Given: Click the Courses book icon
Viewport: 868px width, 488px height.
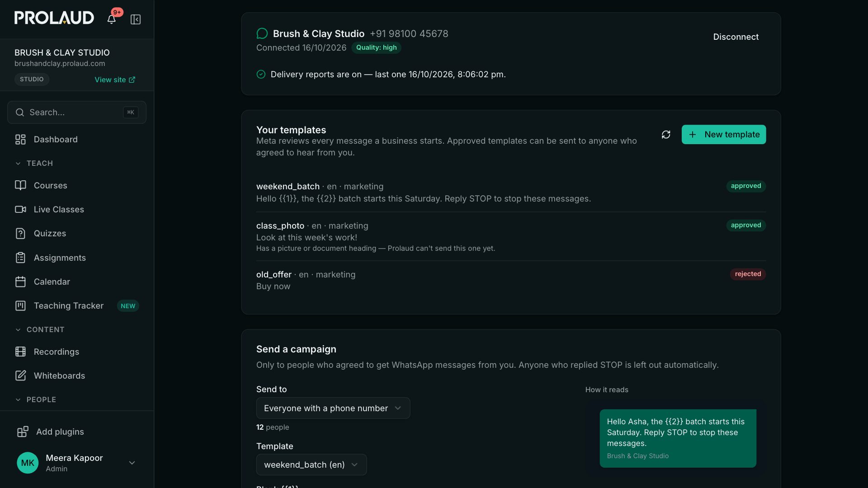Looking at the screenshot, I should tap(20, 185).
